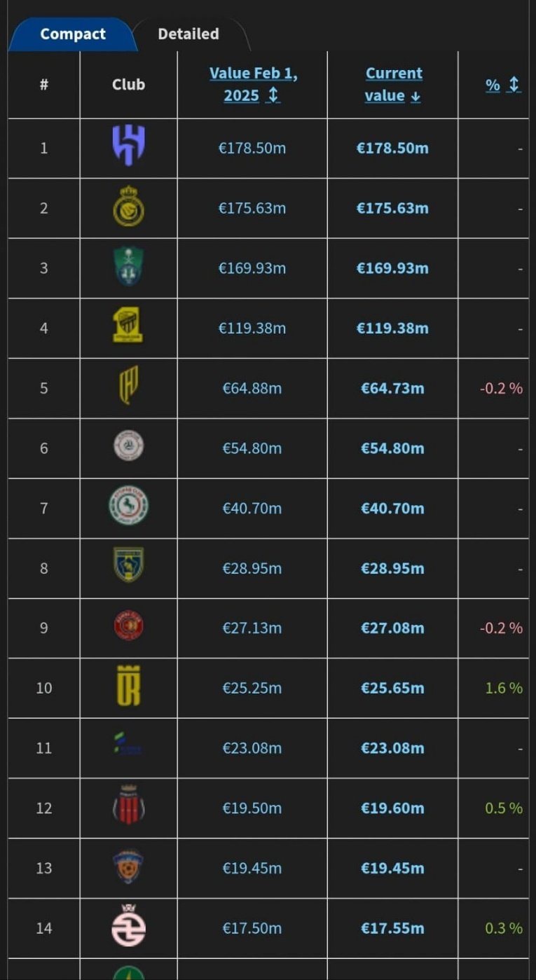Open the yellow round crest in row 2
This screenshot has height=980, width=536.
coord(128,207)
